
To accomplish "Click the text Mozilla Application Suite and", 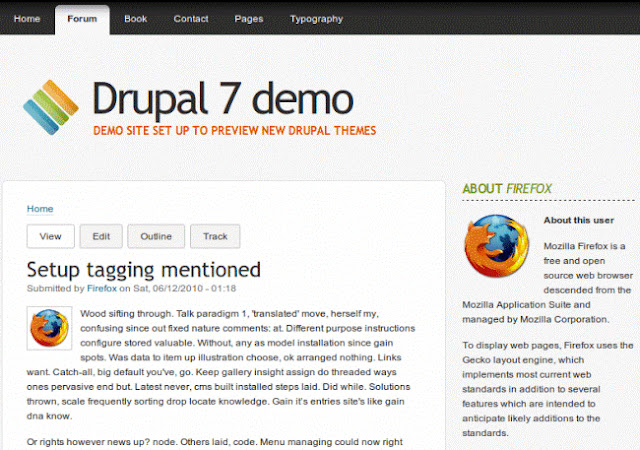I will tap(526, 305).
